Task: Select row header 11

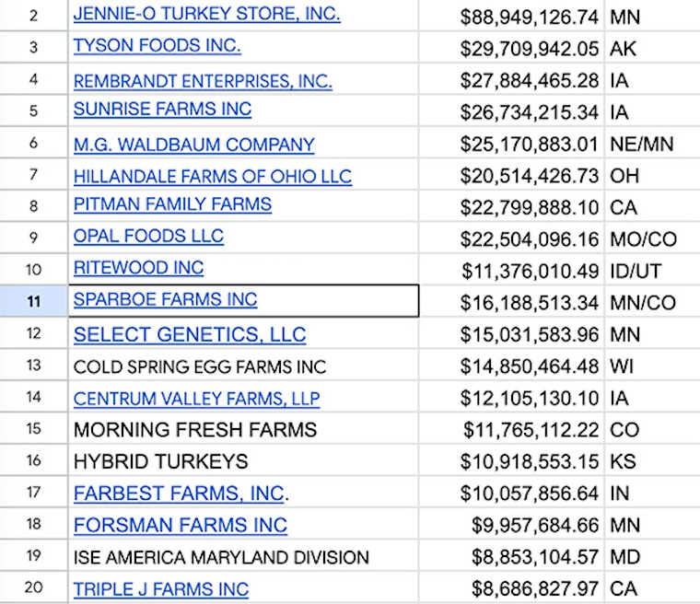Action: pyautogui.click(x=33, y=301)
